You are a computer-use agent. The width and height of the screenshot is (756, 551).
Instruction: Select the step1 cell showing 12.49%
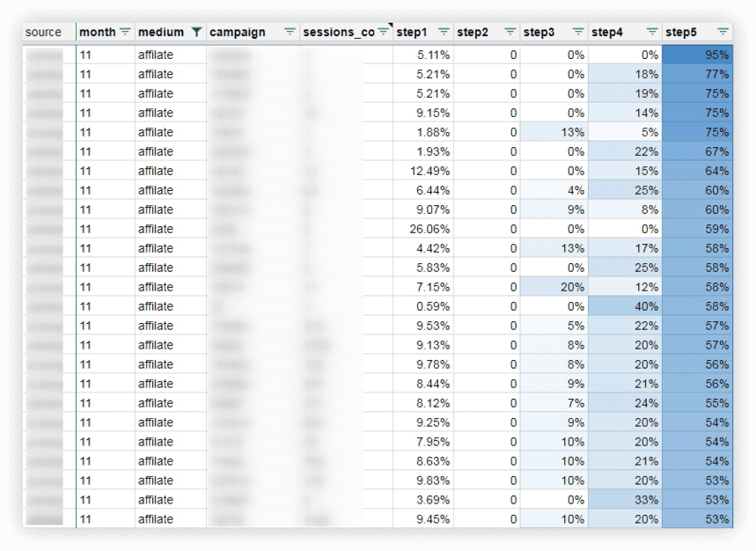coord(423,171)
